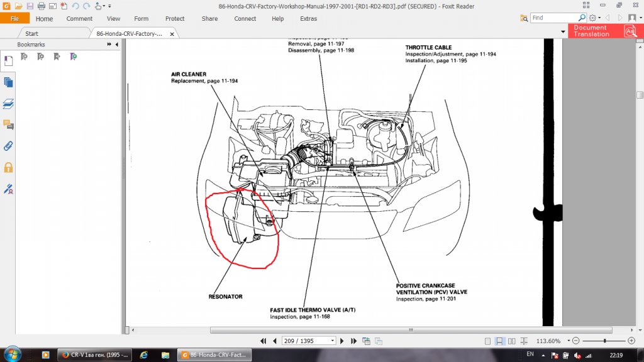Open the Pages thumbnail panel
The image size is (644, 362).
(x=8, y=82)
